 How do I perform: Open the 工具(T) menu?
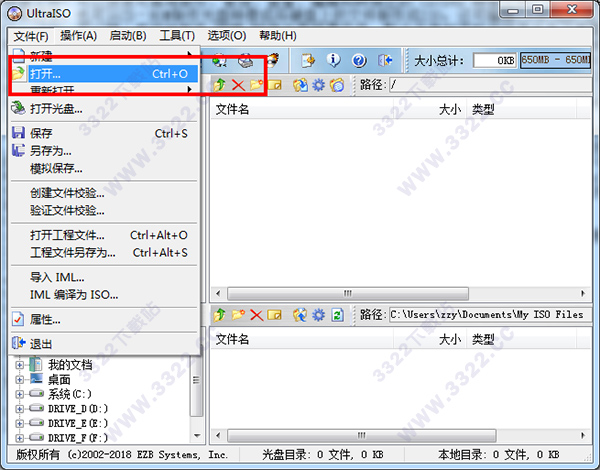coord(176,36)
